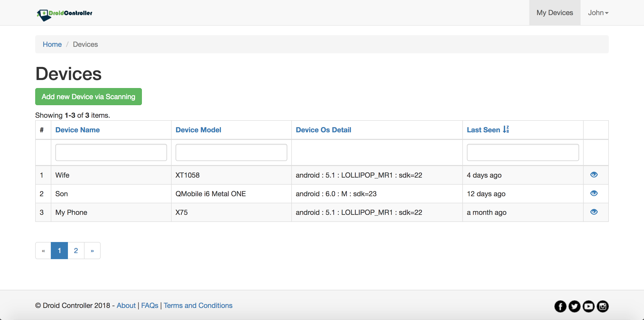The width and height of the screenshot is (644, 320).
Task: Focus the Device Model filter field
Action: point(231,152)
